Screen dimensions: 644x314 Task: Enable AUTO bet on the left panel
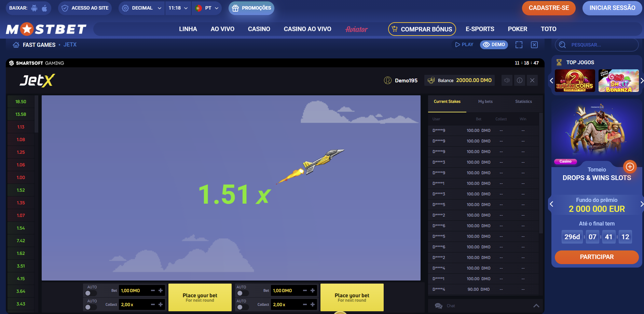tap(91, 292)
